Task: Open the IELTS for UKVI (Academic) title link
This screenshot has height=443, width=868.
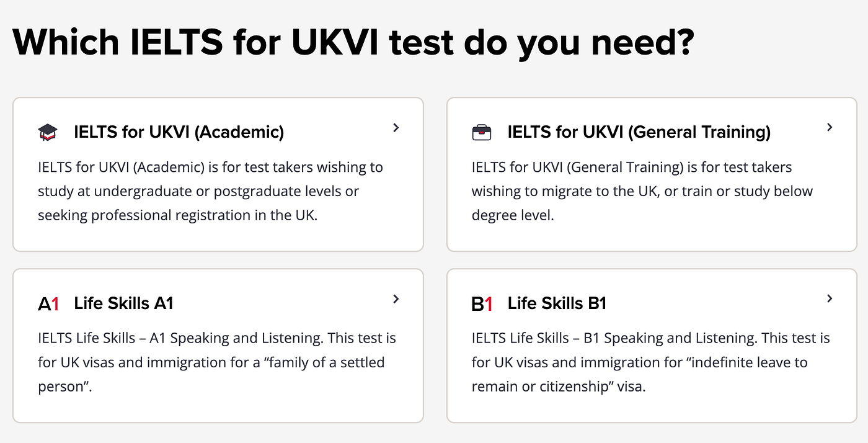Action: click(x=179, y=132)
